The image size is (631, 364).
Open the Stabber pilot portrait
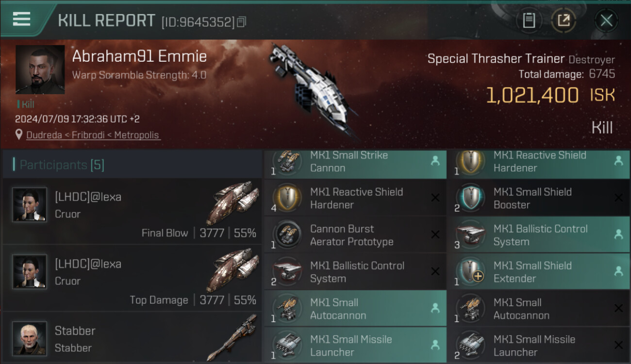(30, 339)
